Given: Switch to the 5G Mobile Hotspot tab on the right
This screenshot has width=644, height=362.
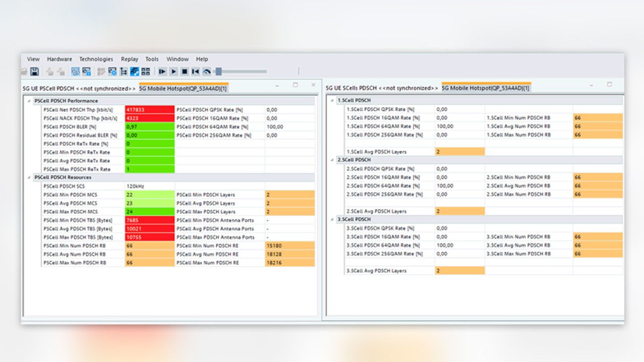Looking at the screenshot, I should tap(485, 88).
